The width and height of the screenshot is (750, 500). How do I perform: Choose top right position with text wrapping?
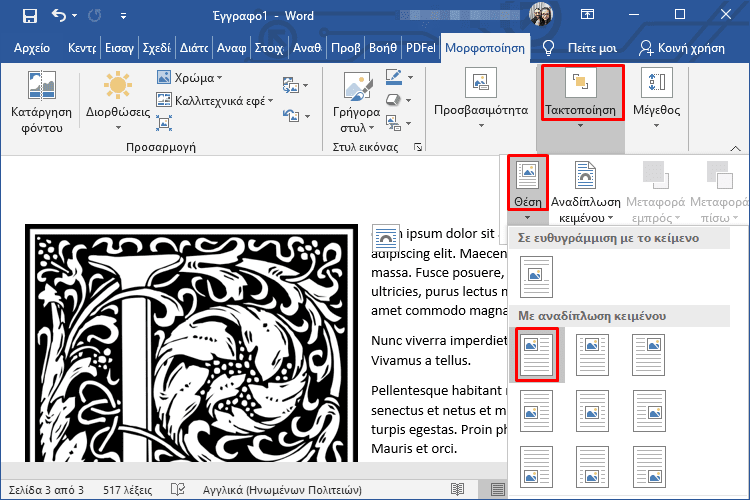pyautogui.click(x=649, y=355)
